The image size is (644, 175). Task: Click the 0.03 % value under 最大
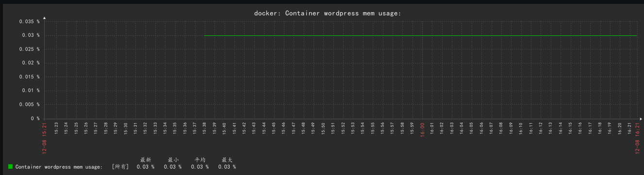pyautogui.click(x=227, y=167)
